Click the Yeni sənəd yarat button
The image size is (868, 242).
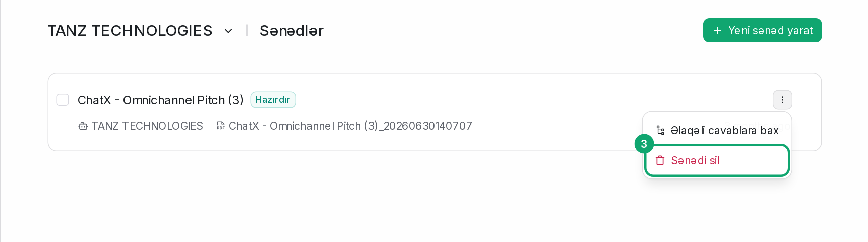(x=762, y=30)
